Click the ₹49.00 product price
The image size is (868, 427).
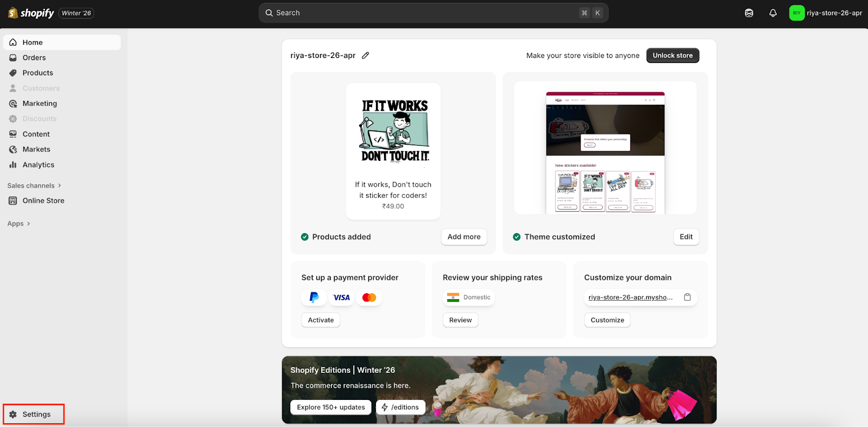(x=393, y=206)
